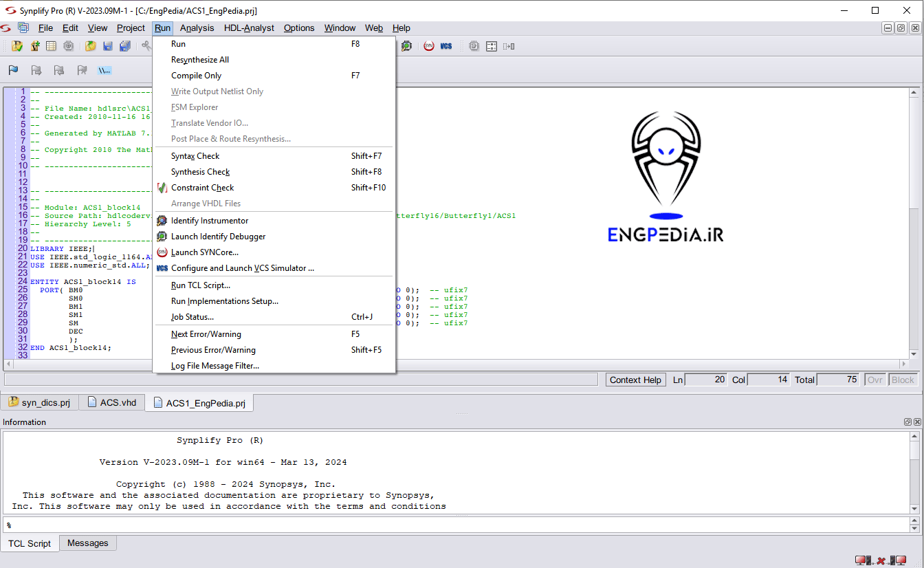Click the gray flag icon next to blue flag
This screenshot has height=568, width=924.
pos(36,70)
